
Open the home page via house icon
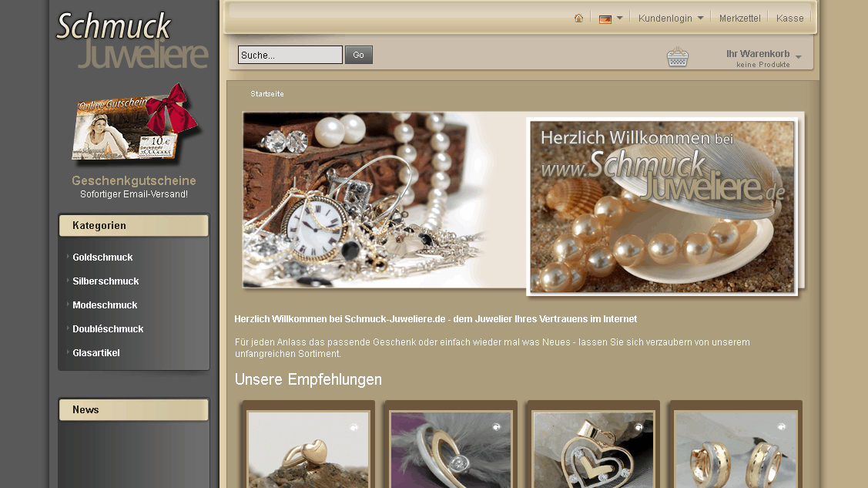click(578, 19)
